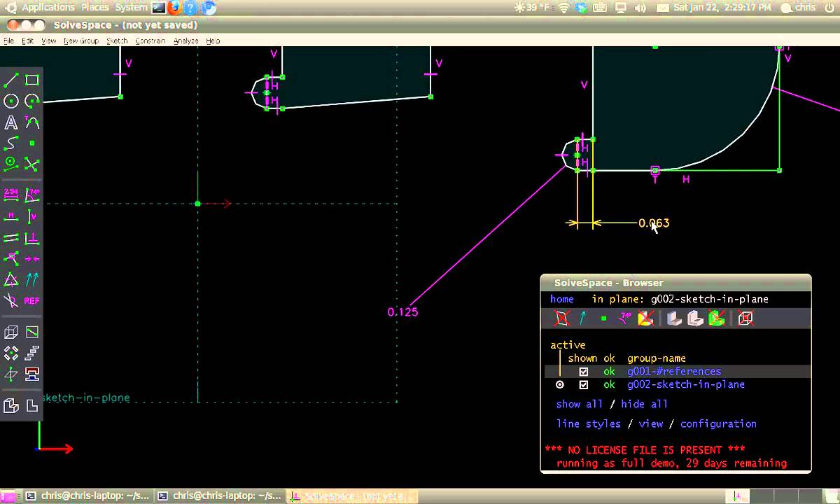This screenshot has width=840, height=504.
Task: Select the tangent arc tool
Action: point(32,122)
